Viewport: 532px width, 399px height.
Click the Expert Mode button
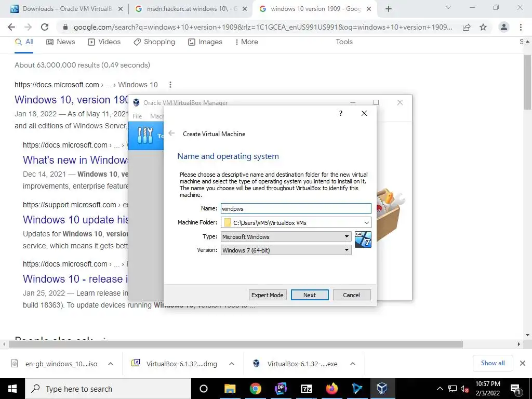268,295
